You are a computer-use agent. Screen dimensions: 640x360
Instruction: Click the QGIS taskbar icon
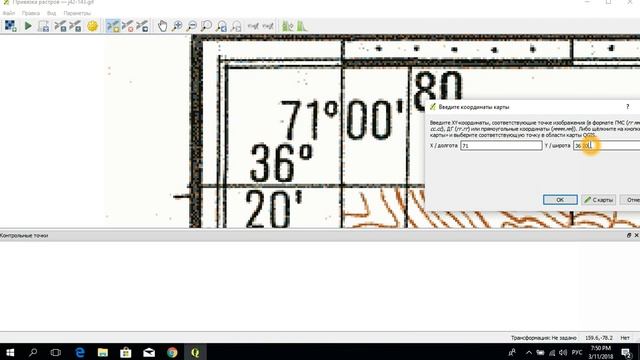coord(195,352)
